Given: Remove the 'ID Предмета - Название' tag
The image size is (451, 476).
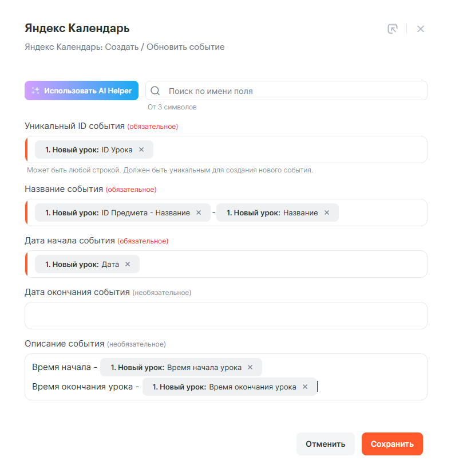Looking at the screenshot, I should (199, 213).
